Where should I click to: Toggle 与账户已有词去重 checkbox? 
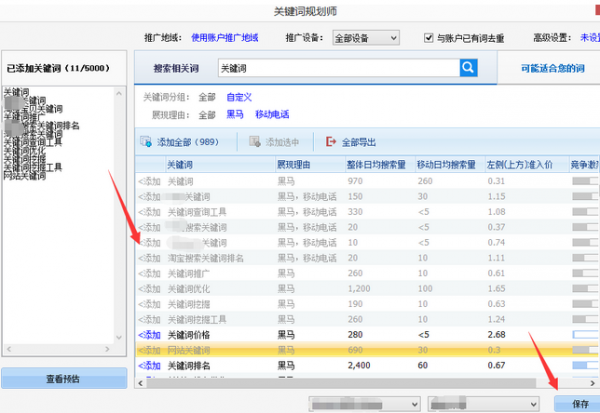pyautogui.click(x=429, y=37)
